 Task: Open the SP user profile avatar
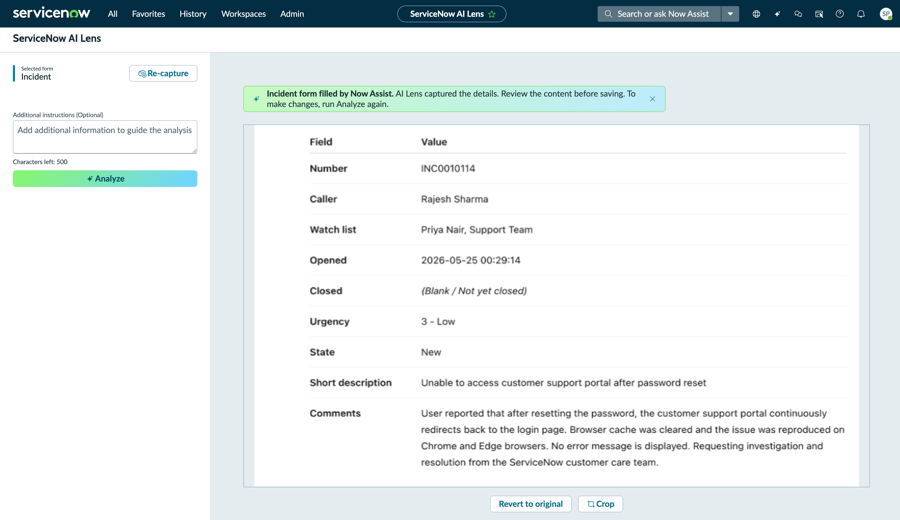pos(886,14)
